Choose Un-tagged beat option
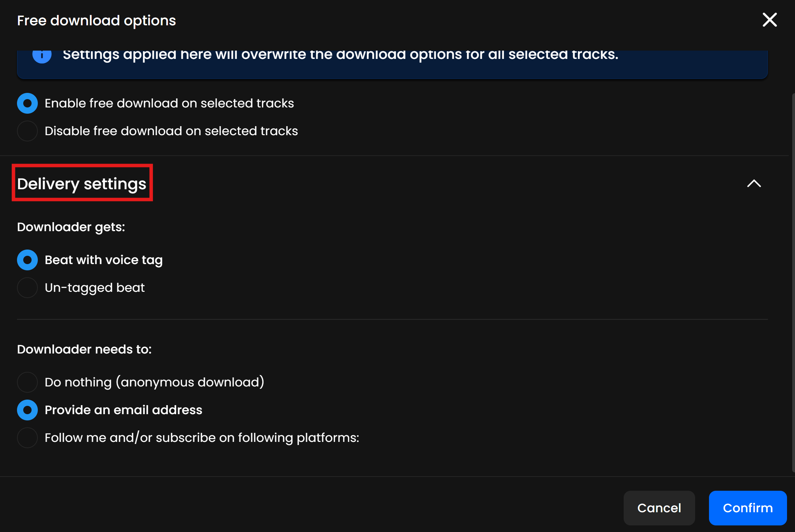This screenshot has height=532, width=795. [27, 288]
